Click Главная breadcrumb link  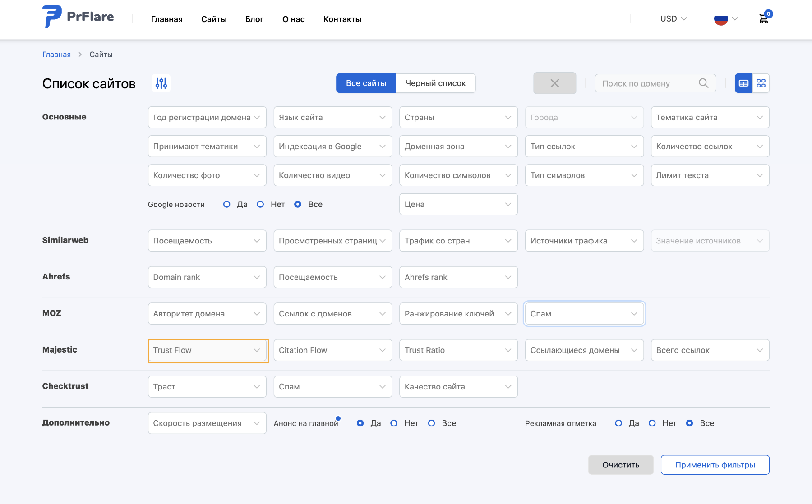point(56,55)
